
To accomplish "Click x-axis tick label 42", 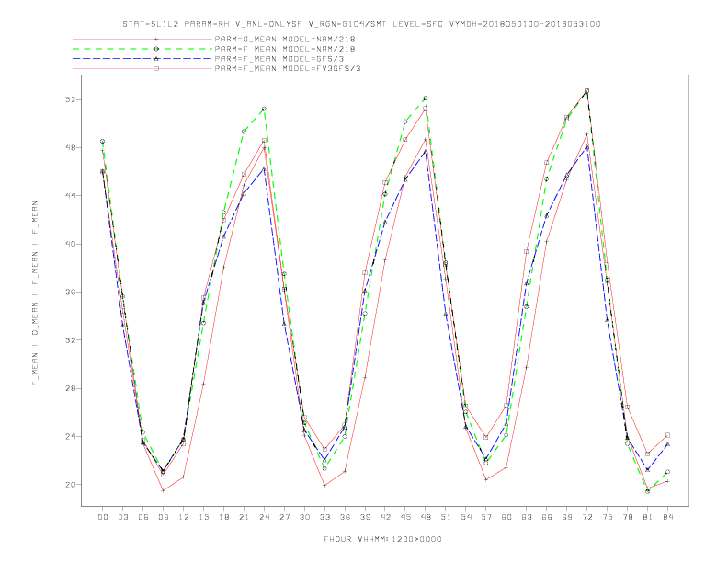I will pyautogui.click(x=385, y=517).
